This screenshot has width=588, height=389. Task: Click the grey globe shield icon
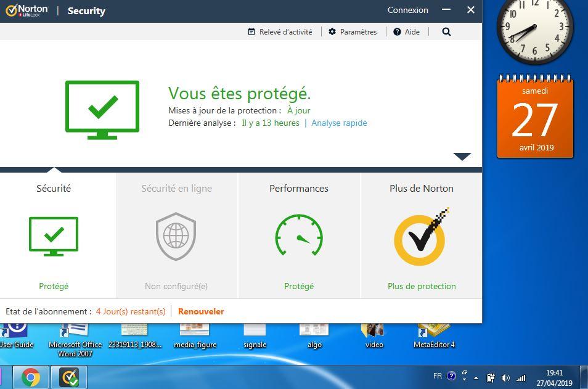tap(176, 236)
